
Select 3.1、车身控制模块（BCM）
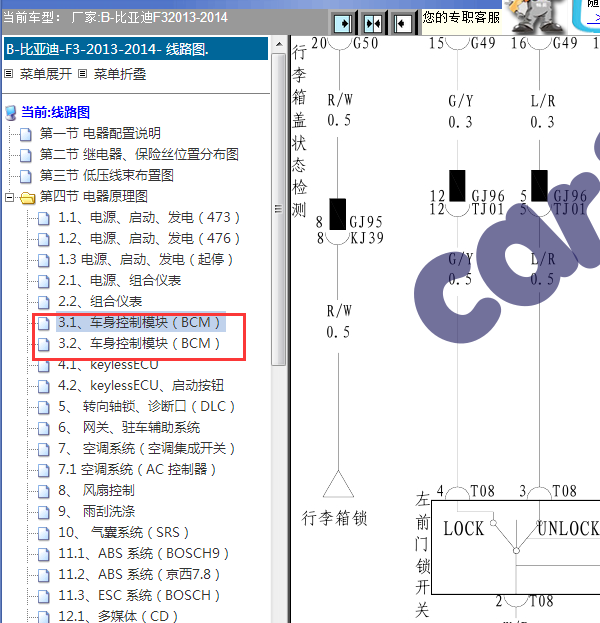[139, 323]
